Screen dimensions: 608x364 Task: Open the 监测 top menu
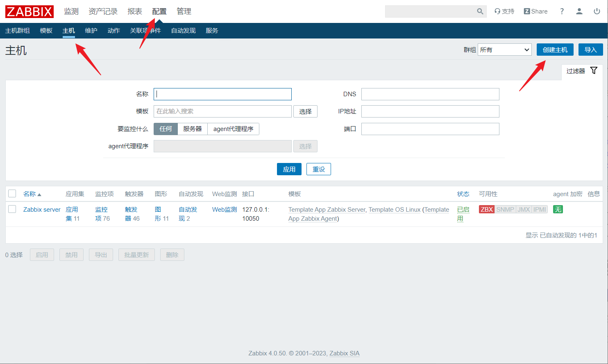pyautogui.click(x=71, y=11)
